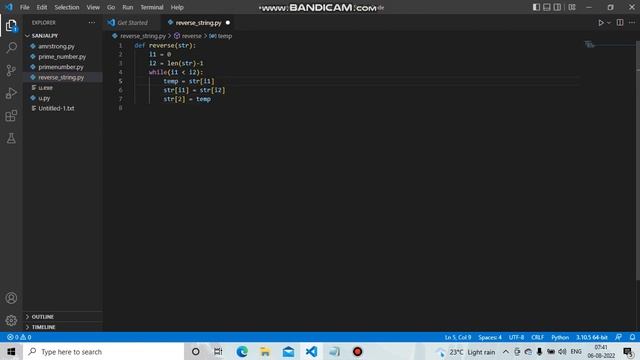This screenshot has width=640, height=360.
Task: Open the Accounts menu icon
Action: click(x=11, y=298)
